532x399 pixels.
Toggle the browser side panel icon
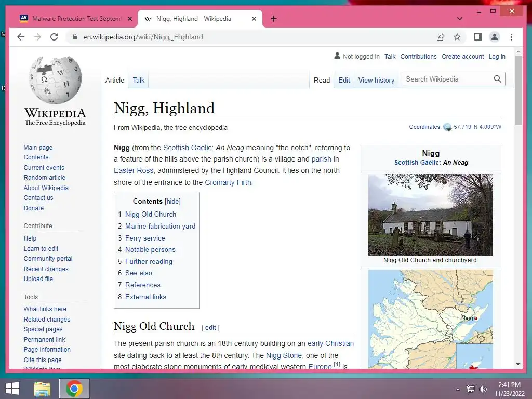pos(478,37)
